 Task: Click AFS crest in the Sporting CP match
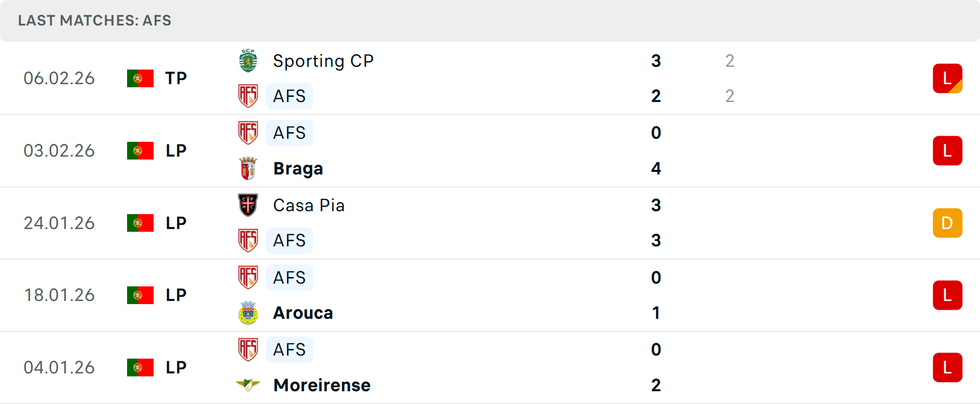pos(248,96)
